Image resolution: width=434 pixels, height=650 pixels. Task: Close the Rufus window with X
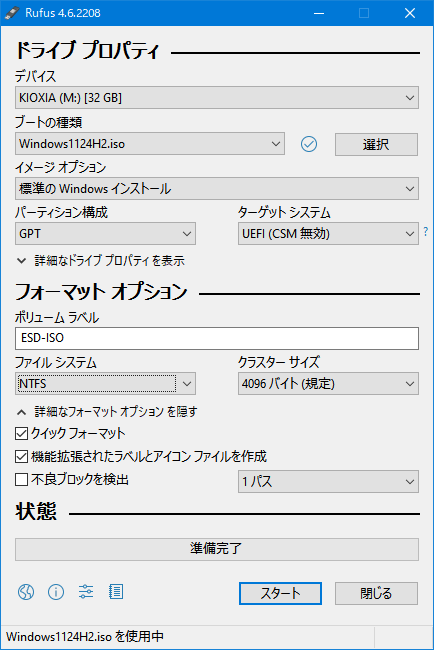coord(410,13)
